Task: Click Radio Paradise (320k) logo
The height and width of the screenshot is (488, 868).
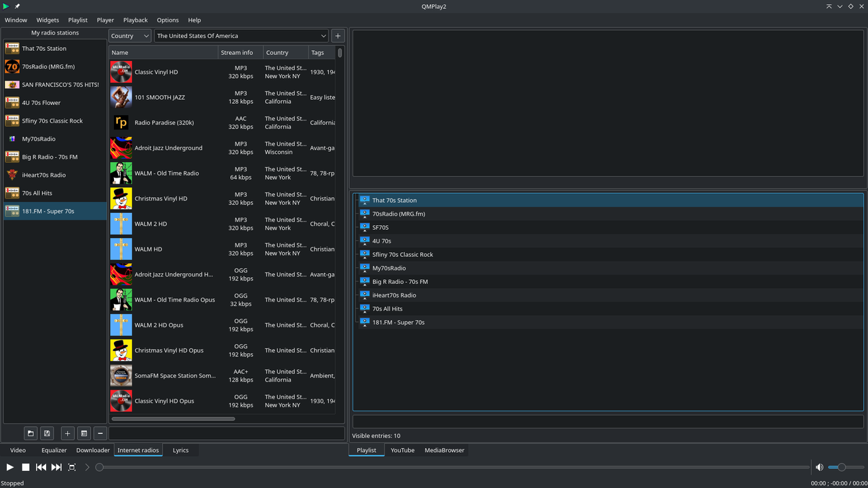Action: pos(121,123)
